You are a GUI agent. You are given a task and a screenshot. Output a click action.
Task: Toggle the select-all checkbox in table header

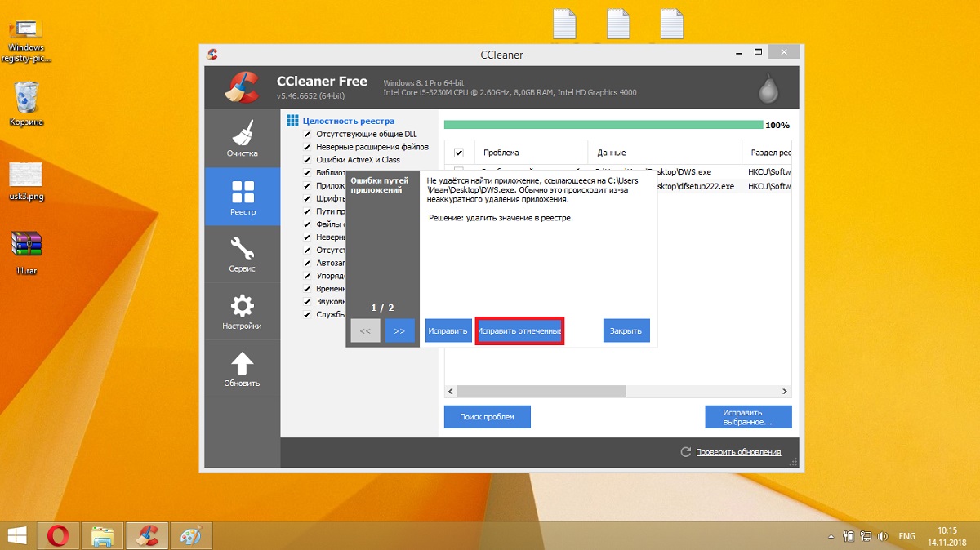[x=458, y=153]
